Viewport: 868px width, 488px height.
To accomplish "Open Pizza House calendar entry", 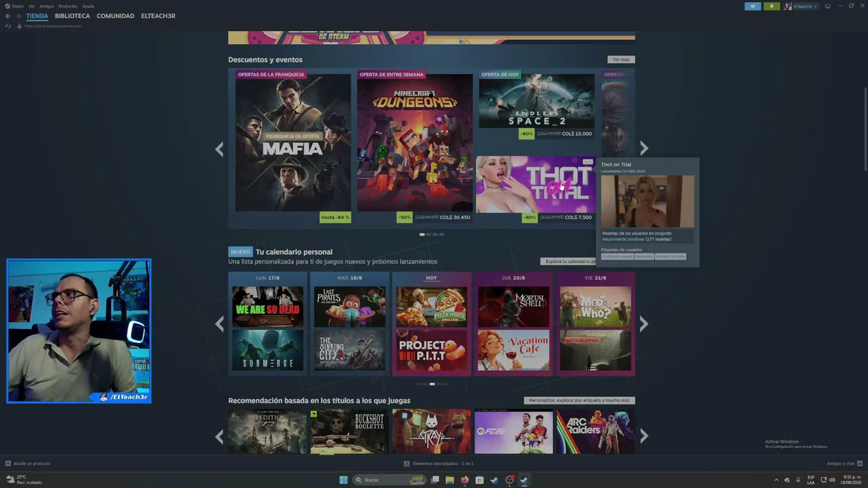I will pos(432,307).
